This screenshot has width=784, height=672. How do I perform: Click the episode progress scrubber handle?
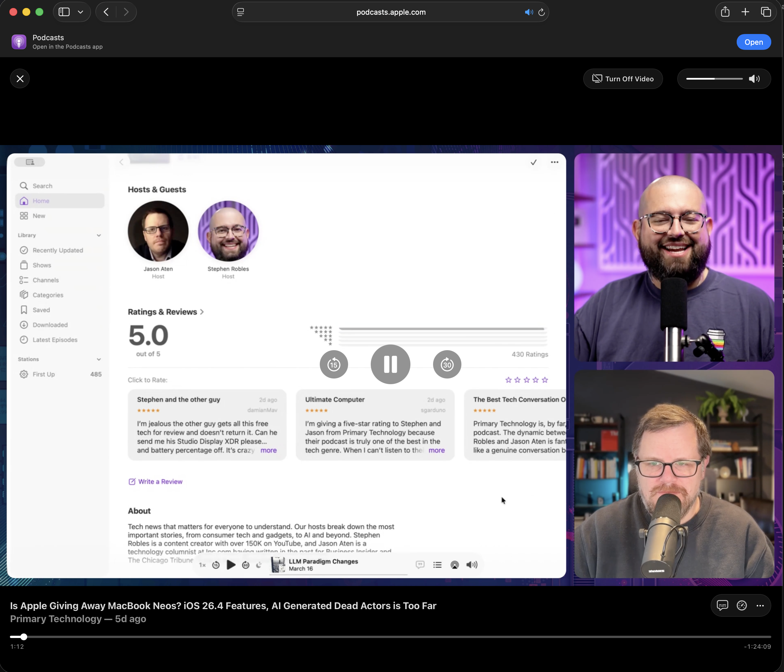coord(24,637)
